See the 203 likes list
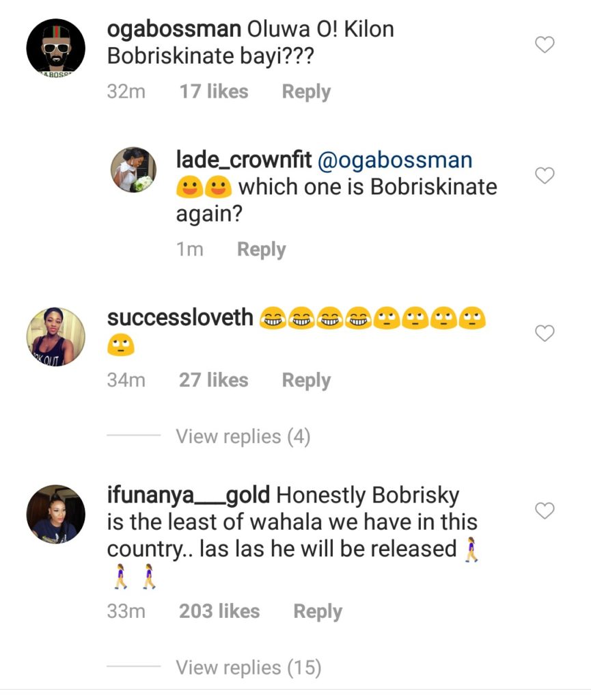Screen dimensions: 591x700 pos(219,611)
